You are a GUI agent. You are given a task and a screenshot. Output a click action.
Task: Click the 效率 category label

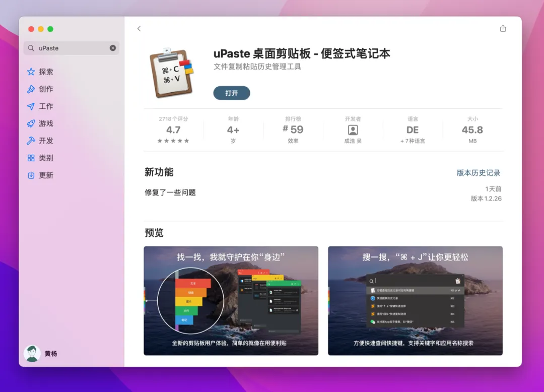click(x=293, y=141)
